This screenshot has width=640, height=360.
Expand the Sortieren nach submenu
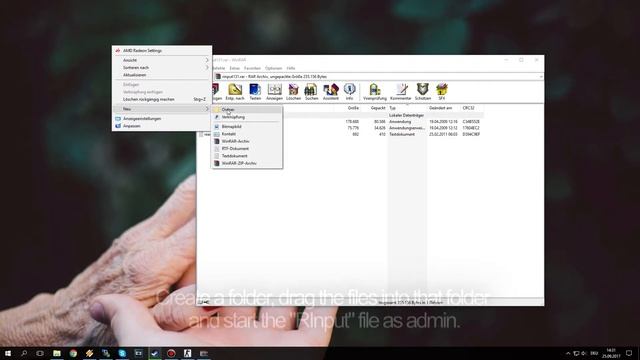click(162, 67)
